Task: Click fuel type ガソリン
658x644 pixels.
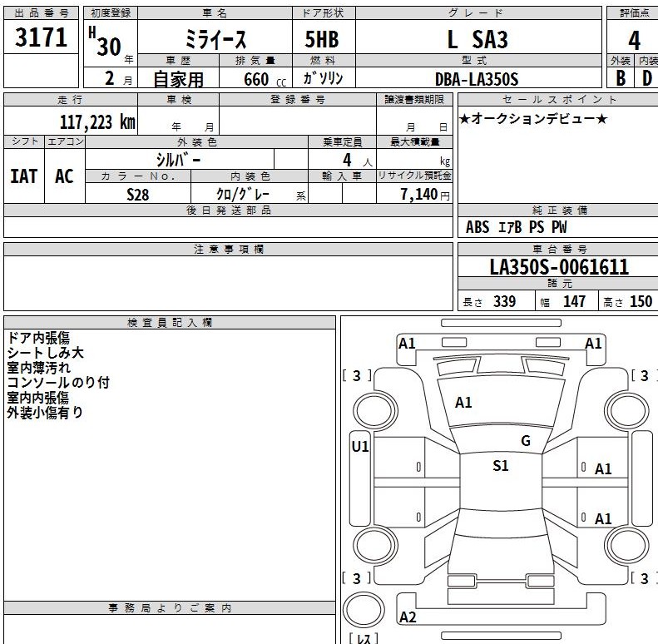Action: pyautogui.click(x=323, y=78)
